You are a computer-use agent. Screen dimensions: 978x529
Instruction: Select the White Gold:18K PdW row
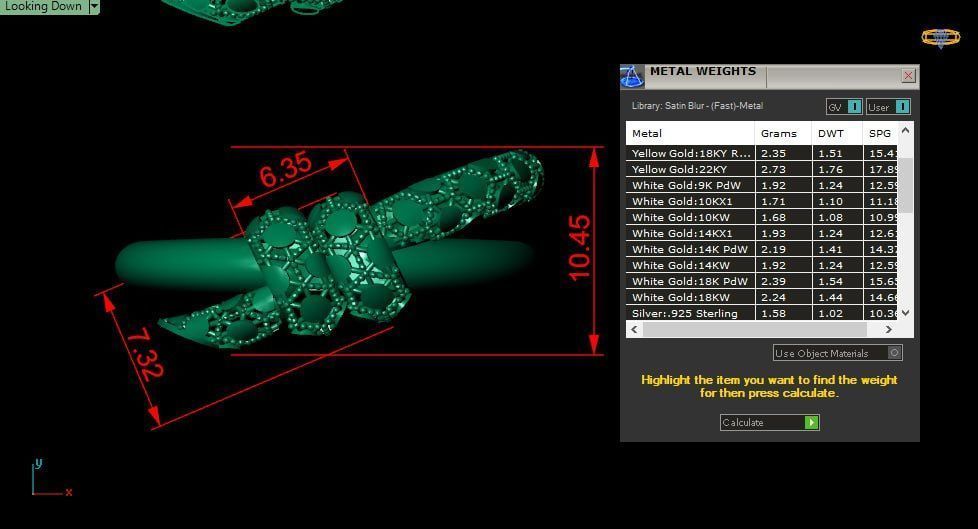click(x=762, y=281)
